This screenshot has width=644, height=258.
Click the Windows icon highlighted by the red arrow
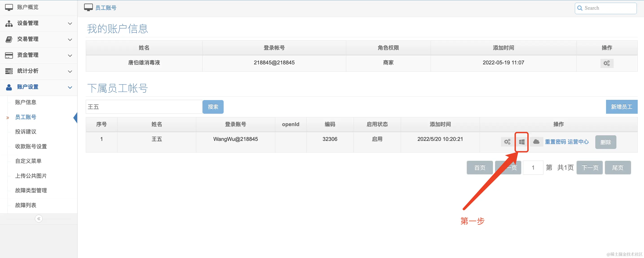pos(521,142)
